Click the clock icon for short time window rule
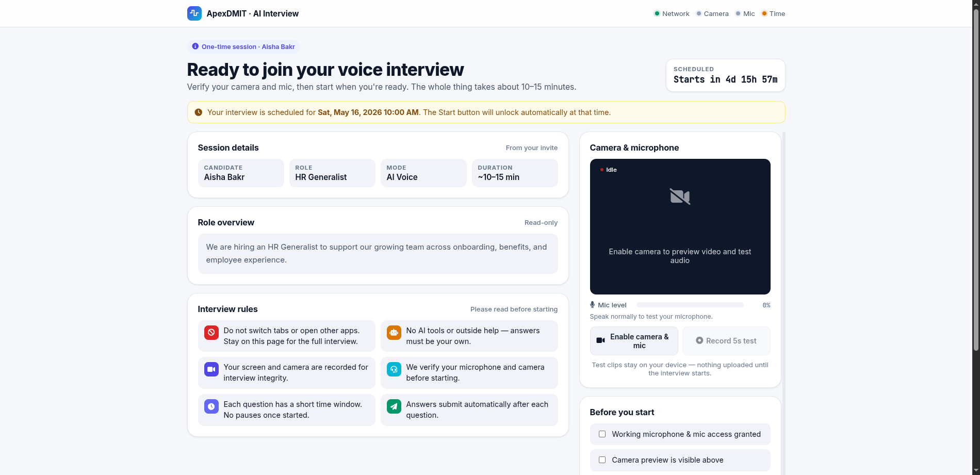 pos(211,406)
